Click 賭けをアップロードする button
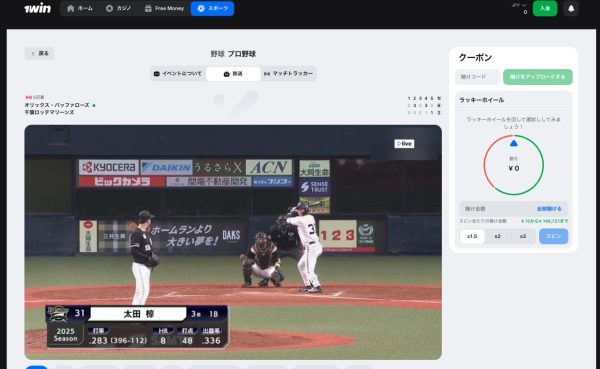 (538, 77)
